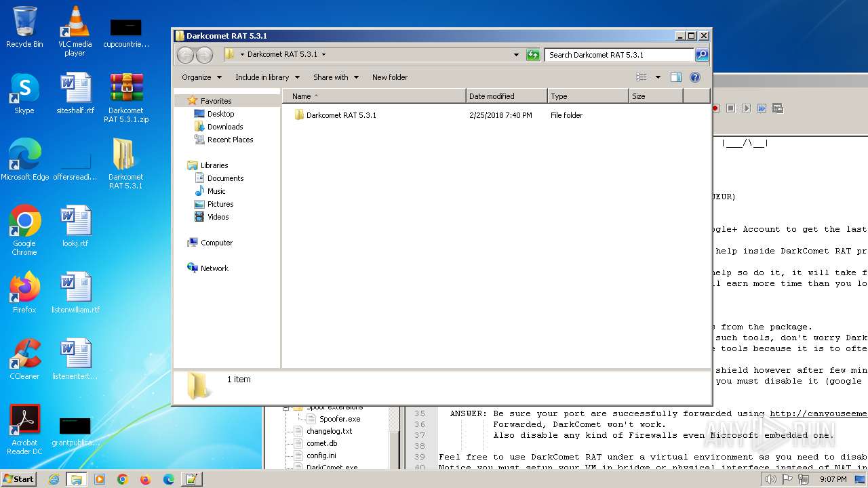The width and height of the screenshot is (868, 488).
Task: Change the folder view layout icon
Action: coord(642,77)
